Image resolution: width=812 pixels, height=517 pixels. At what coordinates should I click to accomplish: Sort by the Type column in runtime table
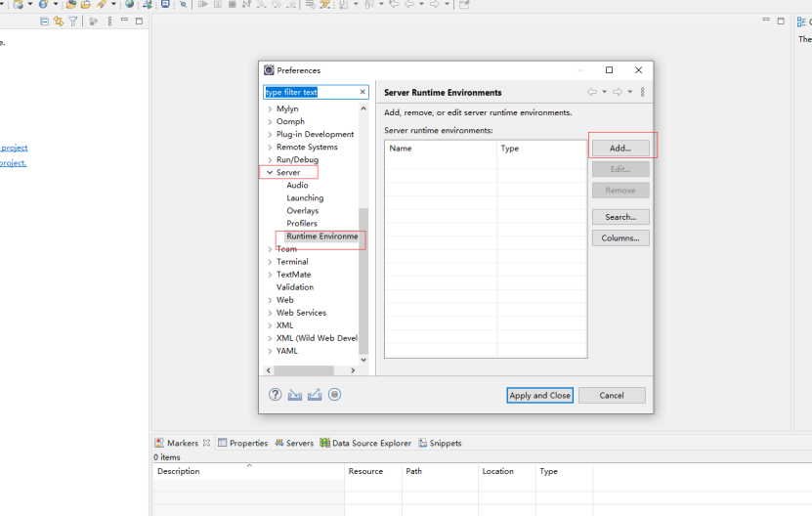541,149
